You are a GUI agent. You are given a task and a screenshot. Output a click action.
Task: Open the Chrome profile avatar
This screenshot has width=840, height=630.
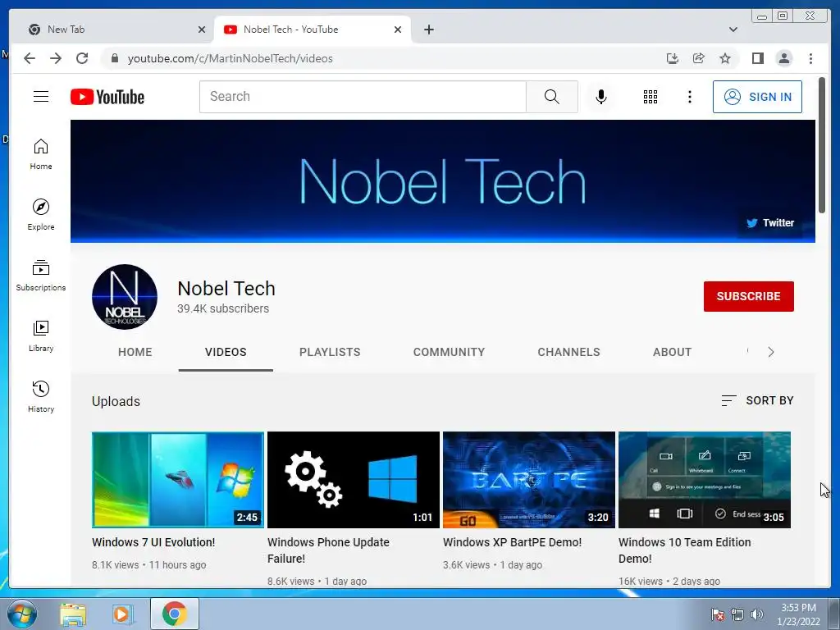pyautogui.click(x=783, y=58)
